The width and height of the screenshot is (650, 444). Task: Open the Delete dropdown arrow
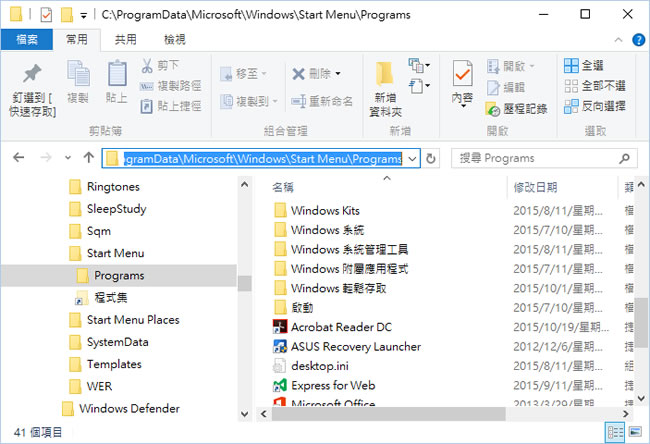338,74
